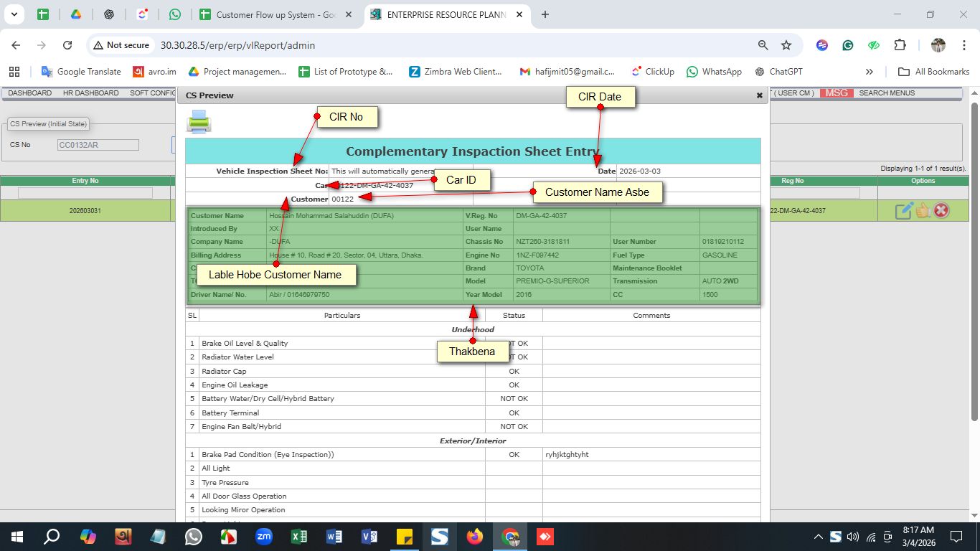The image size is (980, 551).
Task: Open the SEARCH MENUS item
Action: point(887,93)
